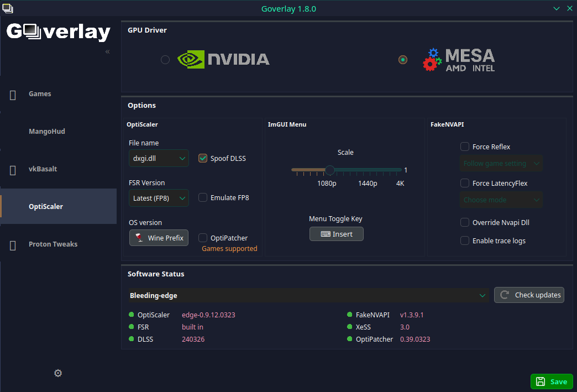The width and height of the screenshot is (577, 392).
Task: Open the vkBasalt section
Action: (x=59, y=169)
